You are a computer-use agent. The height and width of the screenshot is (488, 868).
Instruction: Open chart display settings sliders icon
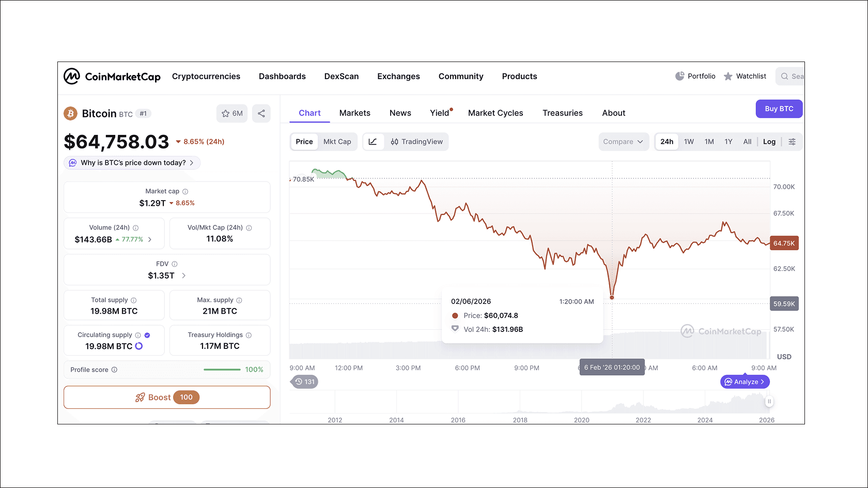coord(793,141)
